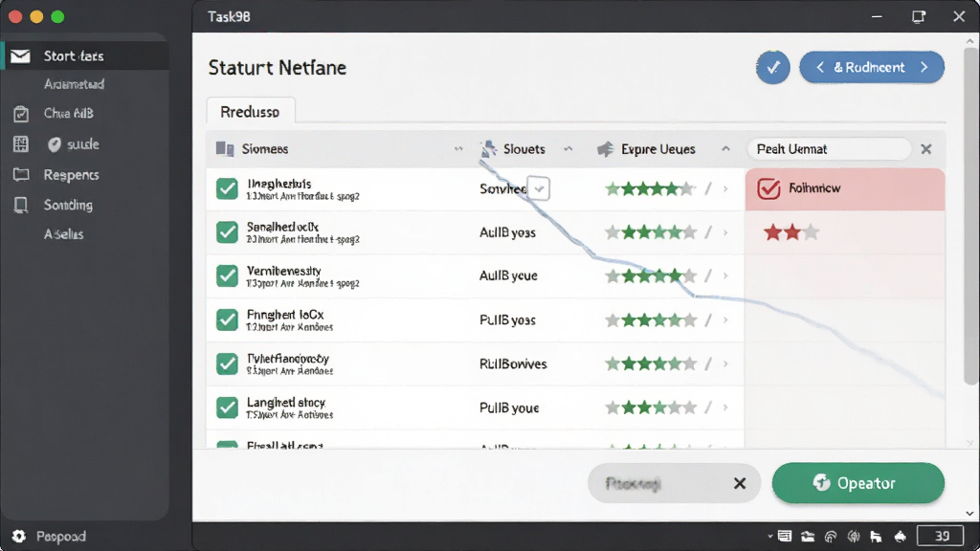Screen dimensions: 980x551
Task: Click the envelope icon beside Start taes
Action: coord(20,56)
